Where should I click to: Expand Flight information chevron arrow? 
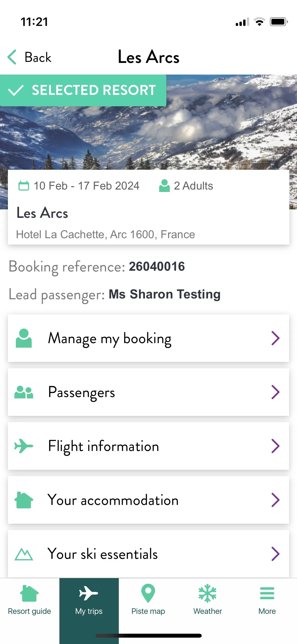click(x=275, y=446)
